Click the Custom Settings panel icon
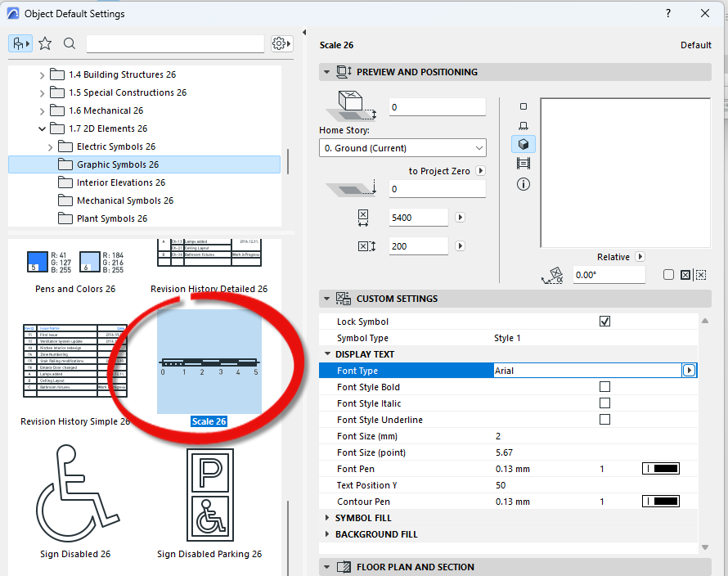The image size is (728, 576). tap(343, 299)
